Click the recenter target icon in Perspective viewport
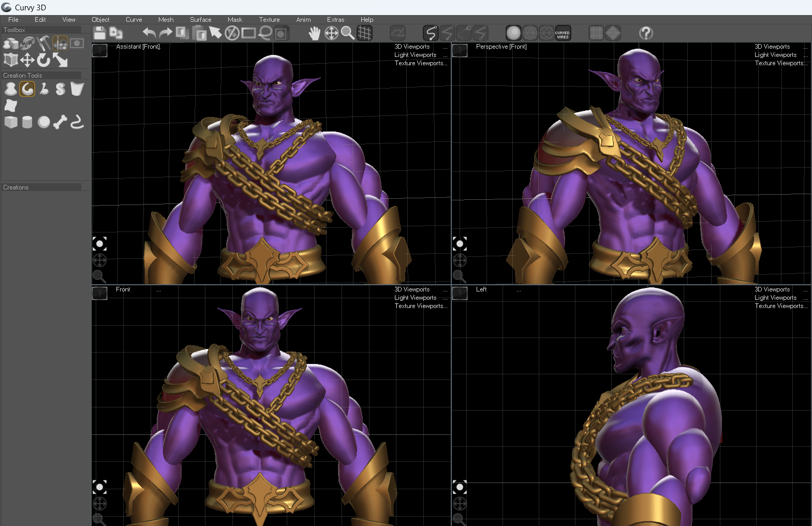The width and height of the screenshot is (812, 526). [460, 244]
